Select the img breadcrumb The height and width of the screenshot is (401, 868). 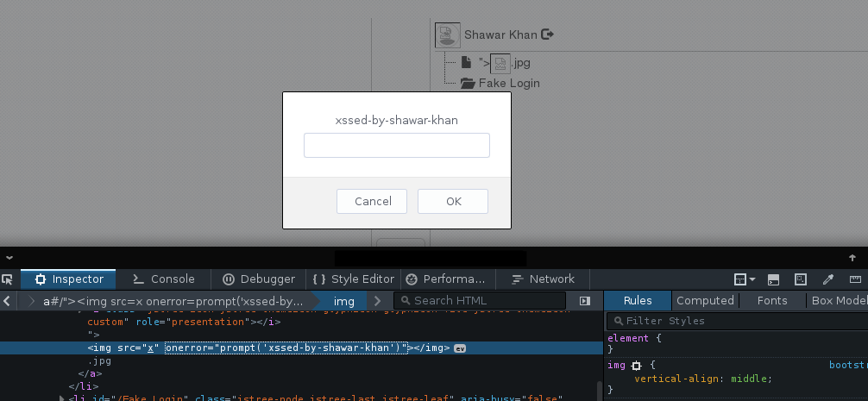[343, 301]
